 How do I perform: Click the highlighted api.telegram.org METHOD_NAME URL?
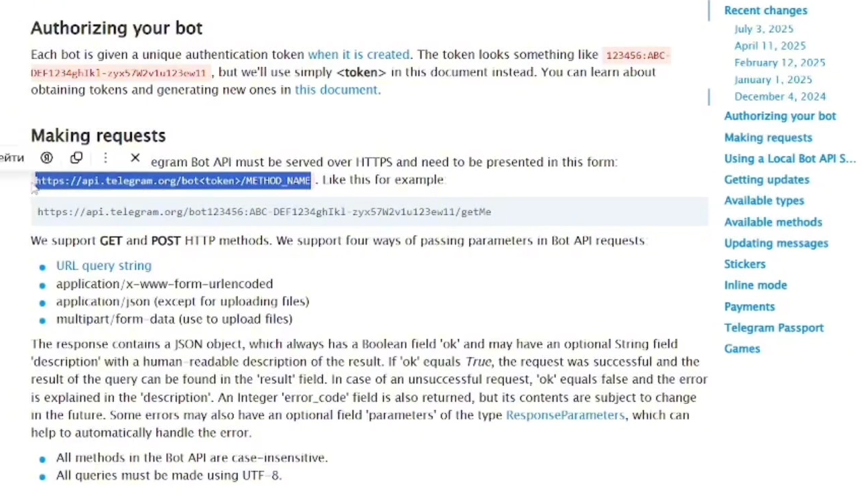173,181
